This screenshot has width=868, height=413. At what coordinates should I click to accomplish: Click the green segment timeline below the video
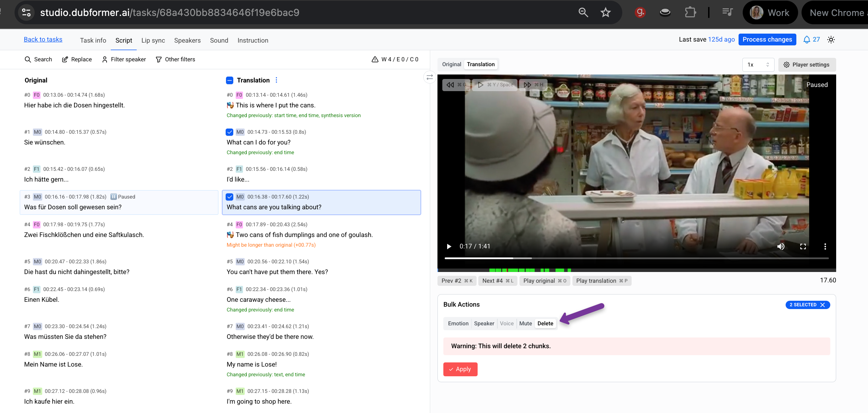coord(636,270)
